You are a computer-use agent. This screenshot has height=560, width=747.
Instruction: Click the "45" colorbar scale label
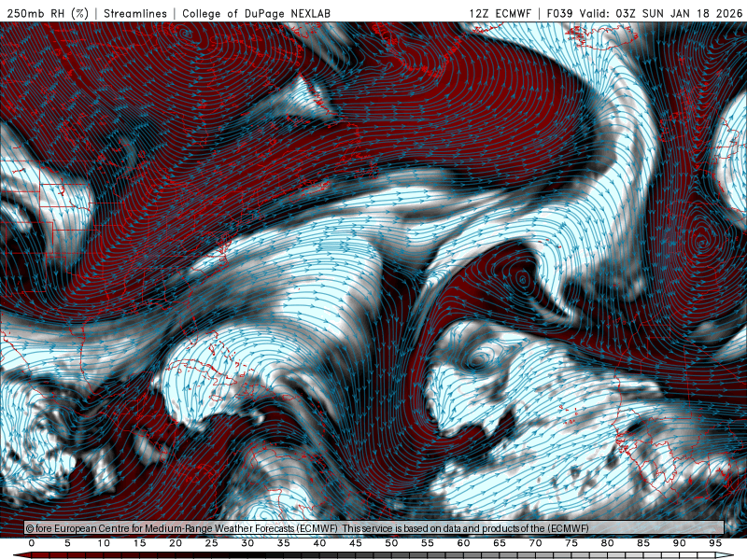(x=356, y=543)
